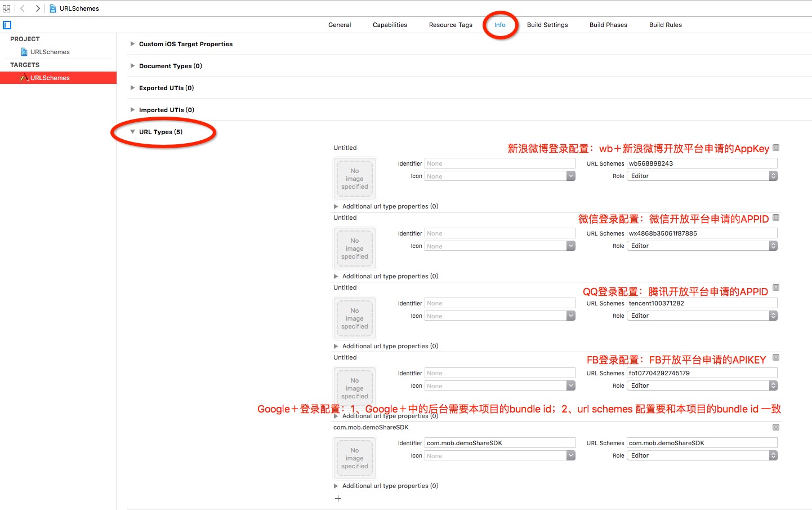Click Identifier field for wx4868b35061f87885 entry

point(500,233)
